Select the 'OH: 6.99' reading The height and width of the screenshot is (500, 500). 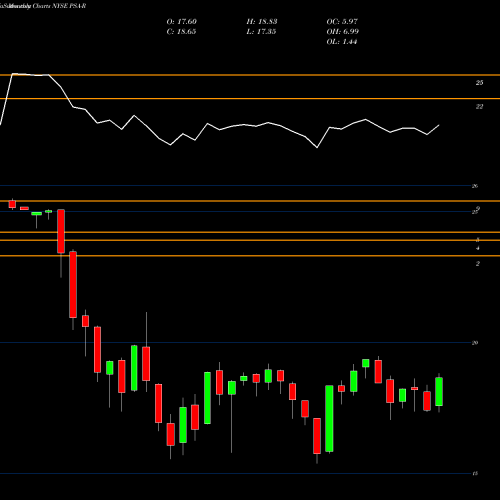(343, 32)
